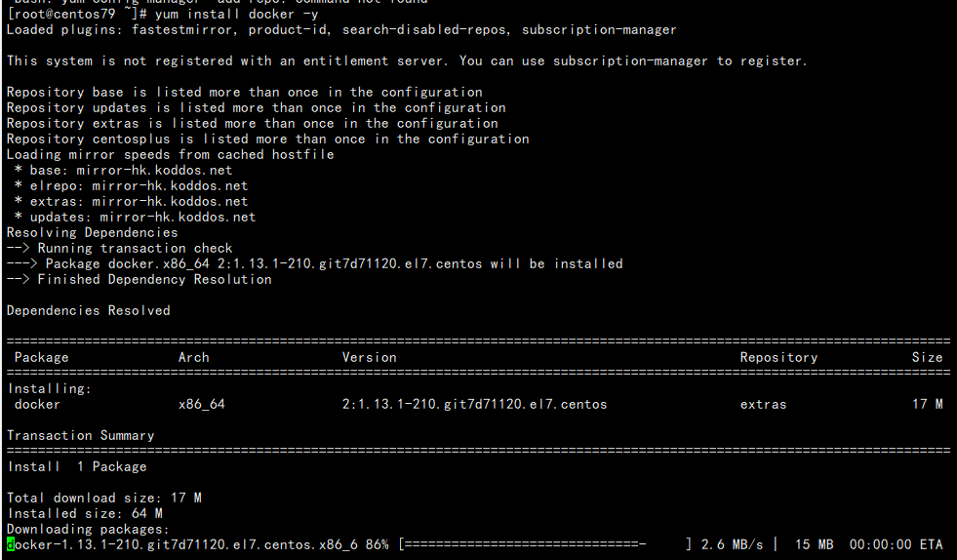
Task: Click the 'Version' column header
Action: (x=369, y=357)
